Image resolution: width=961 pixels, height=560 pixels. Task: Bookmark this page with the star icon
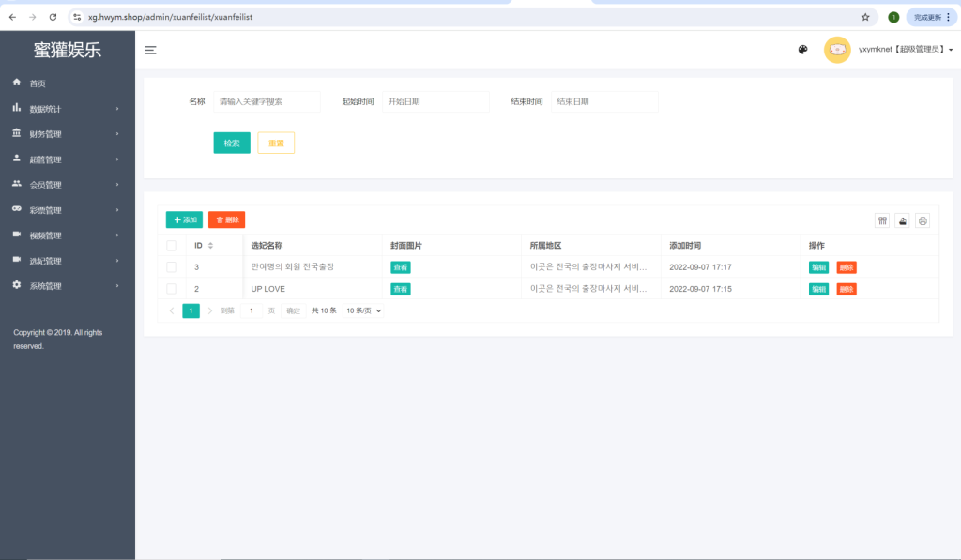pos(865,17)
